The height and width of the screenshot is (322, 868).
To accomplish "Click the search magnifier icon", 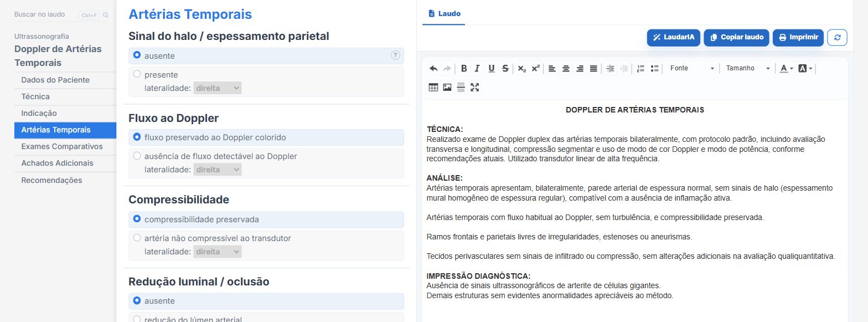I will (x=106, y=15).
